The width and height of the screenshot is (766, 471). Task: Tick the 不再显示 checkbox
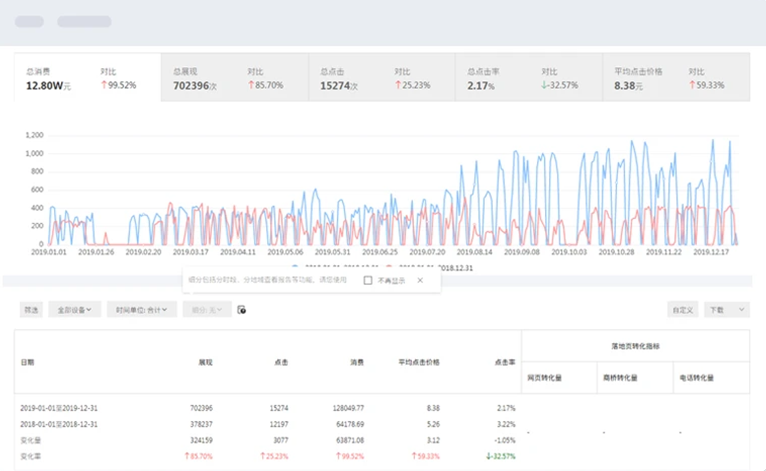[368, 280]
